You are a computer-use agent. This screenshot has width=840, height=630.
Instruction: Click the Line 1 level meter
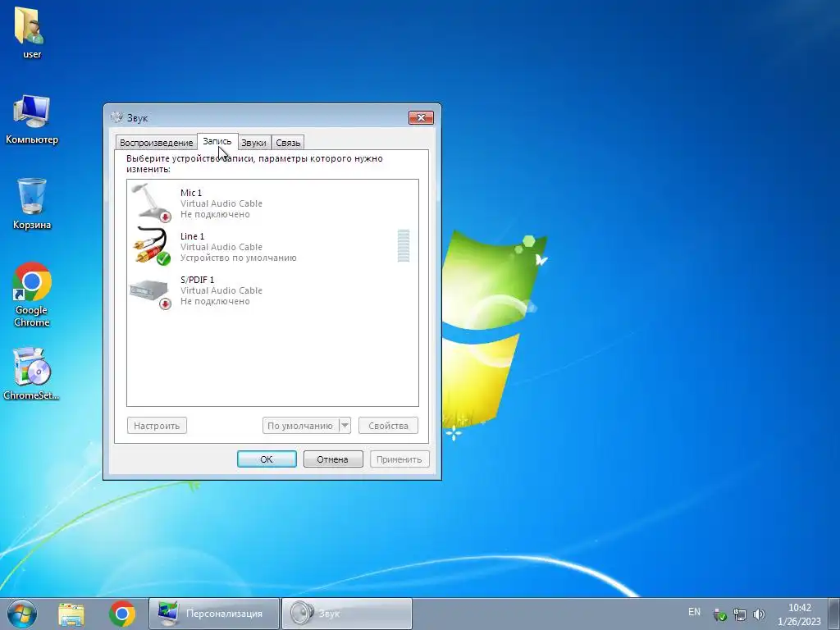click(404, 246)
